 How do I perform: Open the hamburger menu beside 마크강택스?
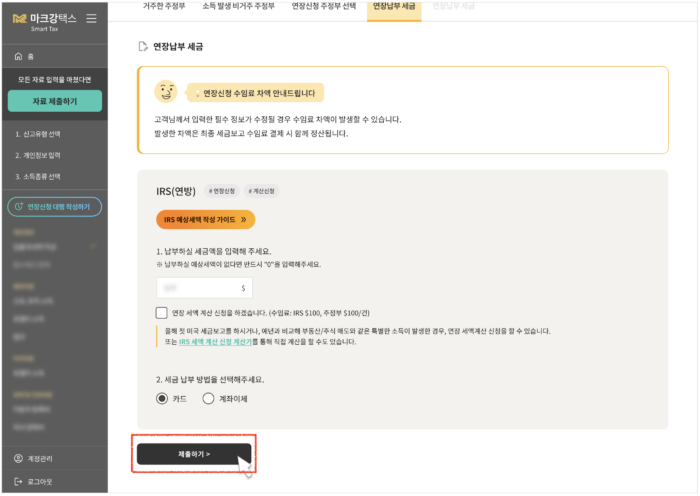point(92,18)
